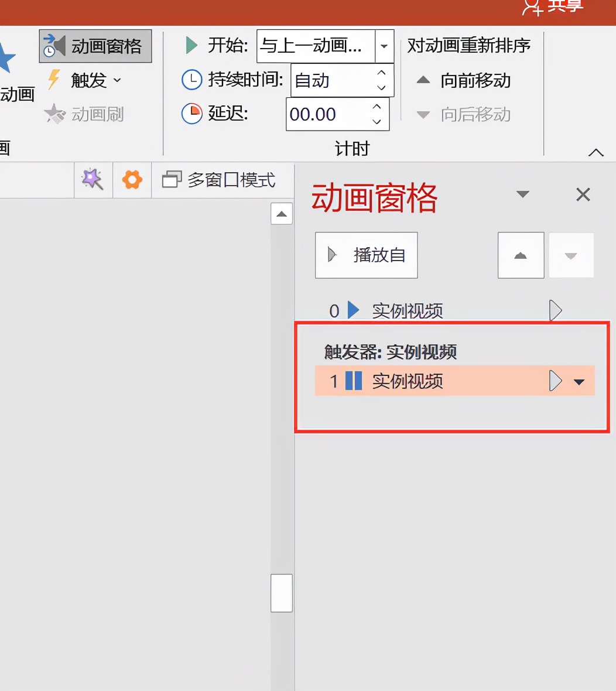Click the 共享 share button
Viewport: 616px width, 691px height.
click(554, 8)
